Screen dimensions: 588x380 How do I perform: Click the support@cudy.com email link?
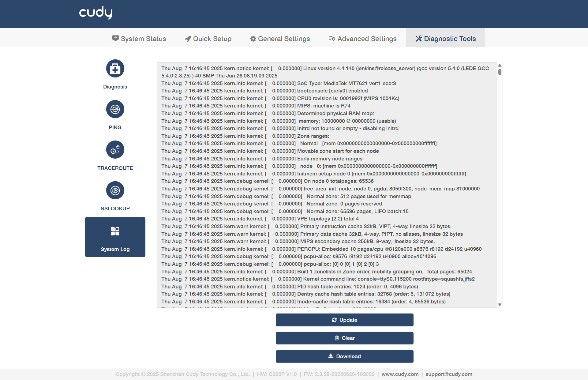pyautogui.click(x=449, y=374)
